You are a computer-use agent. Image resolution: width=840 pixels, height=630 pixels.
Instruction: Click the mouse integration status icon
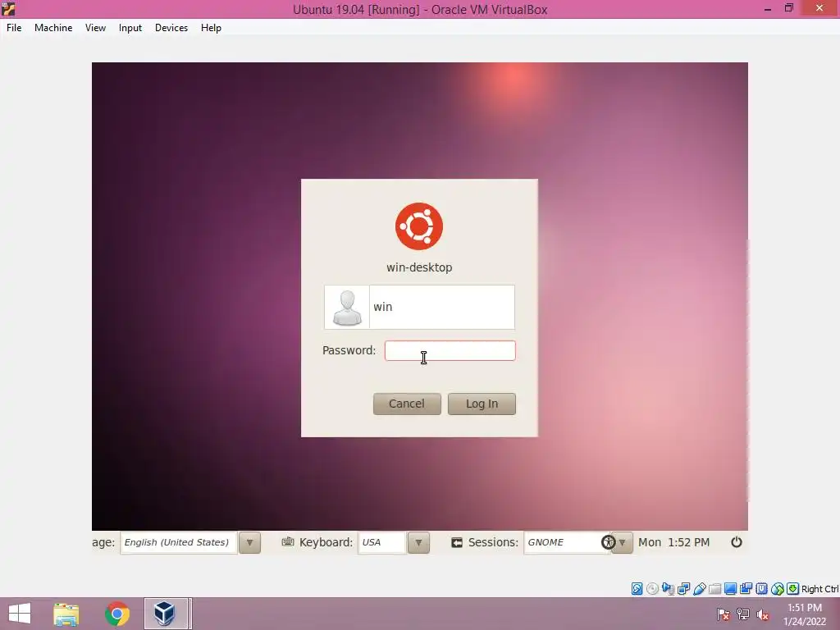(x=778, y=589)
